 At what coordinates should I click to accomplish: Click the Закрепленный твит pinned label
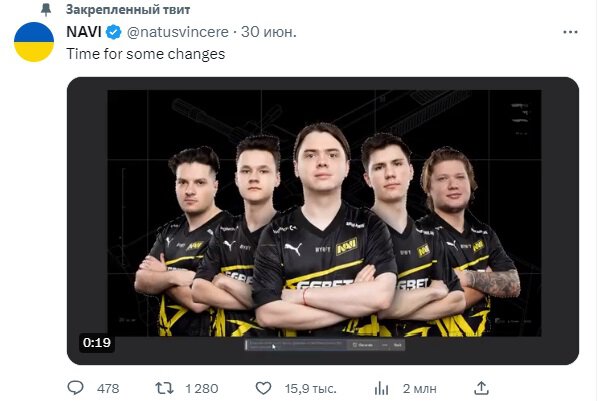point(128,10)
